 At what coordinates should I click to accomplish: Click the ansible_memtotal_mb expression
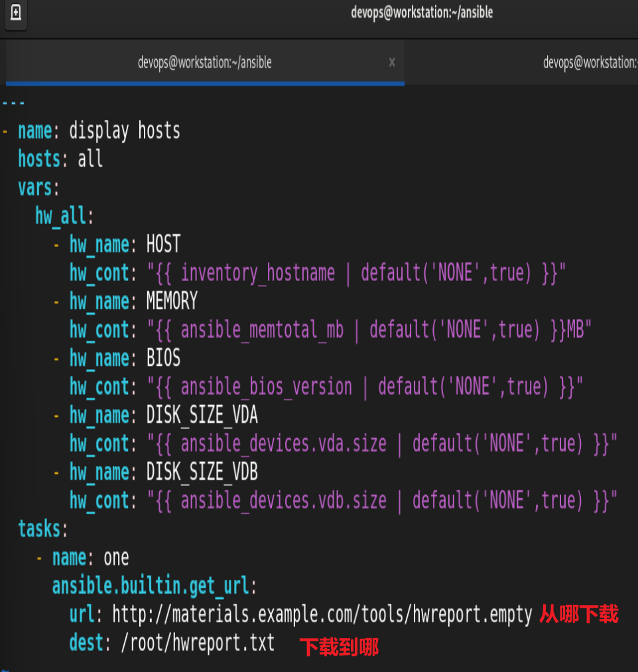[369, 330]
